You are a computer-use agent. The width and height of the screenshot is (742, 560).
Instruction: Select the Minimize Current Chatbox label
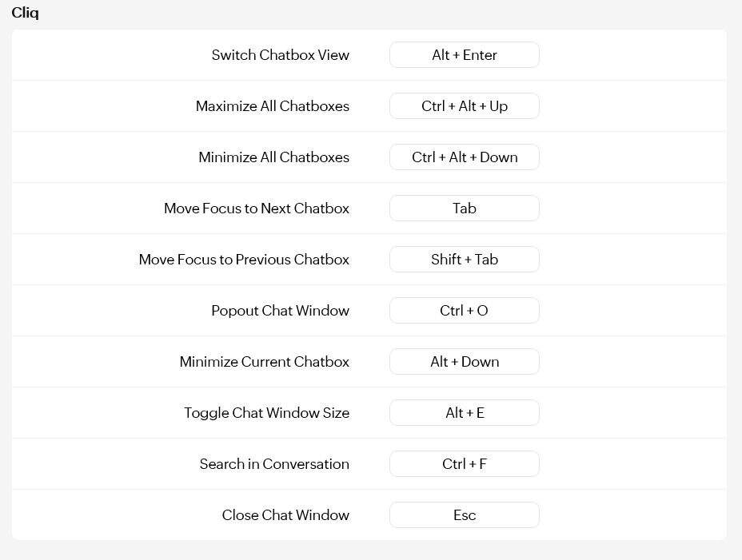click(264, 362)
